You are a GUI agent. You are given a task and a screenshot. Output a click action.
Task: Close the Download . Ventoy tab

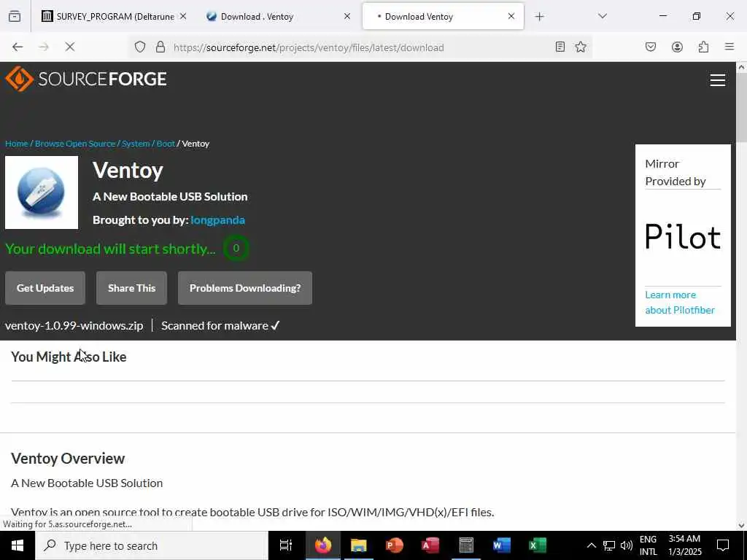(x=347, y=16)
